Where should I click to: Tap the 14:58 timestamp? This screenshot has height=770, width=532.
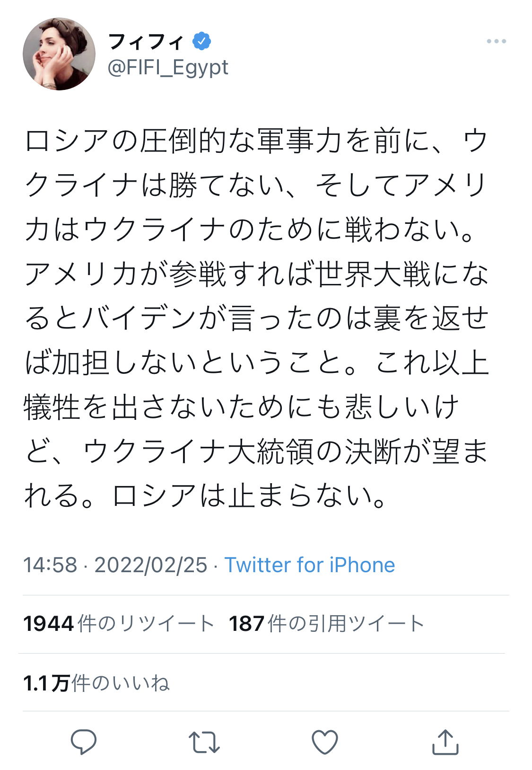[x=50, y=565]
